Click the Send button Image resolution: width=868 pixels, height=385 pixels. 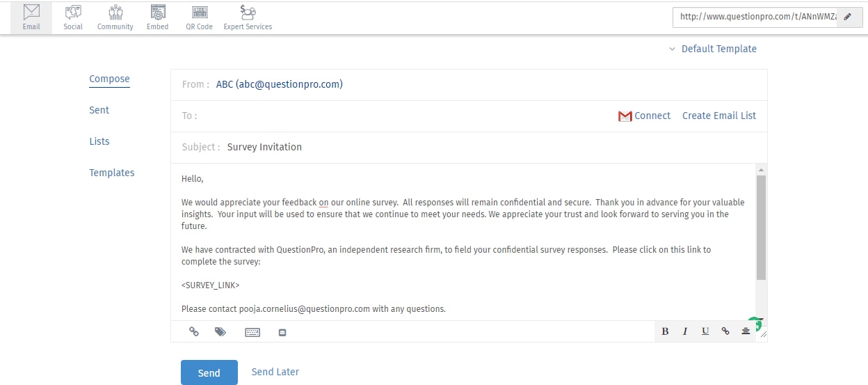[209, 372]
